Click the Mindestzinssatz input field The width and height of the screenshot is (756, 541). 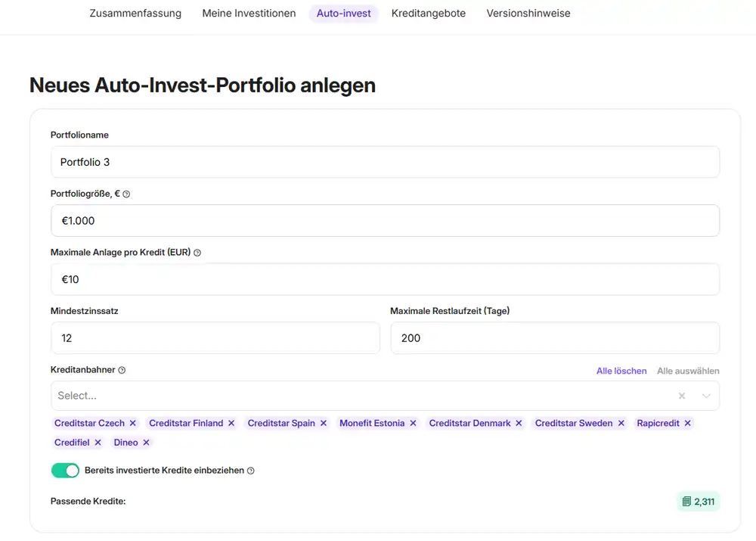pos(215,337)
